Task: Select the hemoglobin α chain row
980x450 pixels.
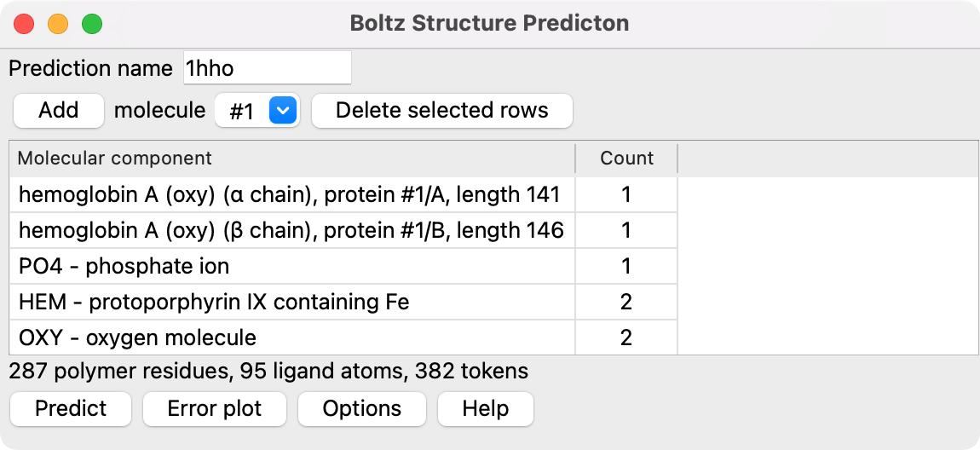Action: [x=289, y=195]
